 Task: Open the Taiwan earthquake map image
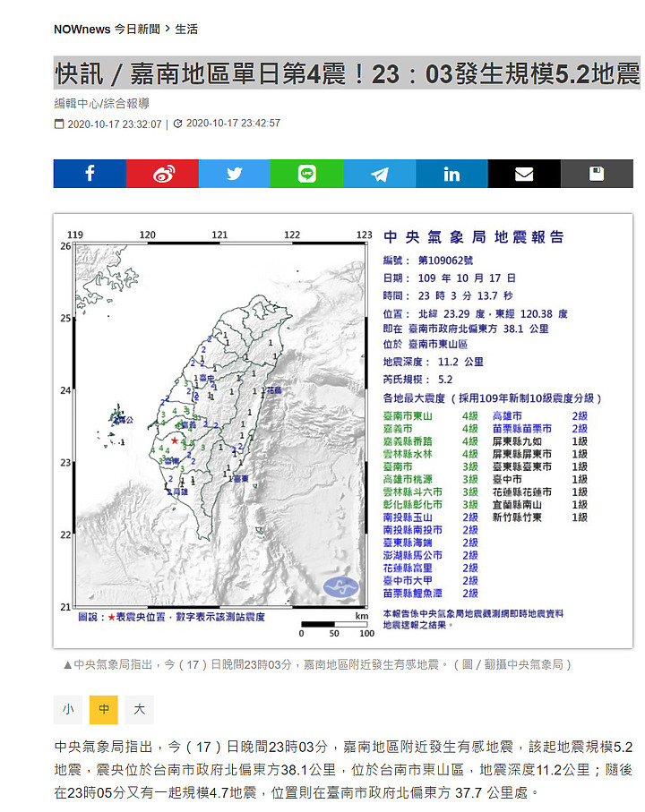[x=343, y=431]
